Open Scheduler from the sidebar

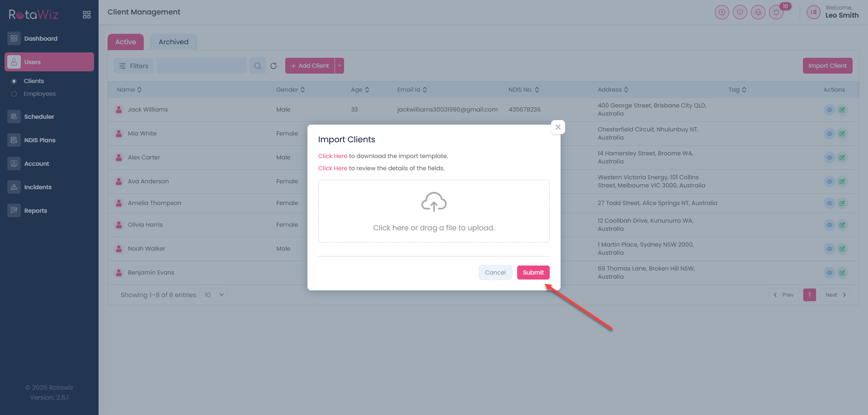click(39, 117)
